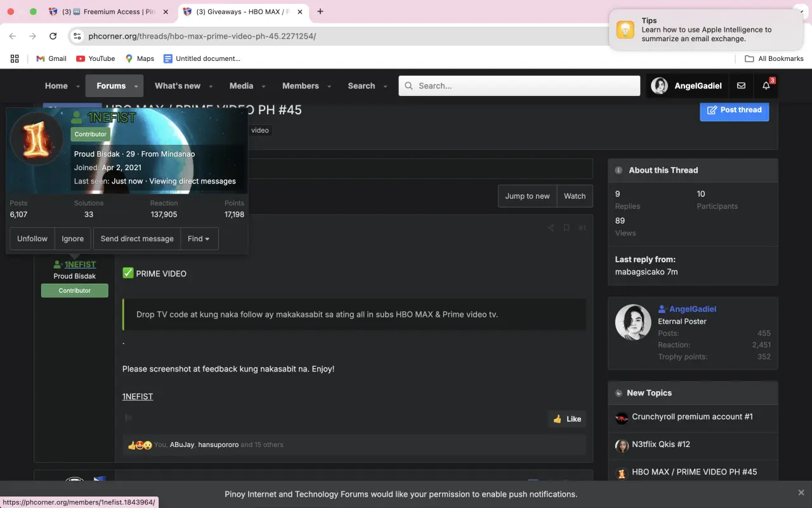
Task: Close the Freemium Access tab
Action: tap(166, 11)
